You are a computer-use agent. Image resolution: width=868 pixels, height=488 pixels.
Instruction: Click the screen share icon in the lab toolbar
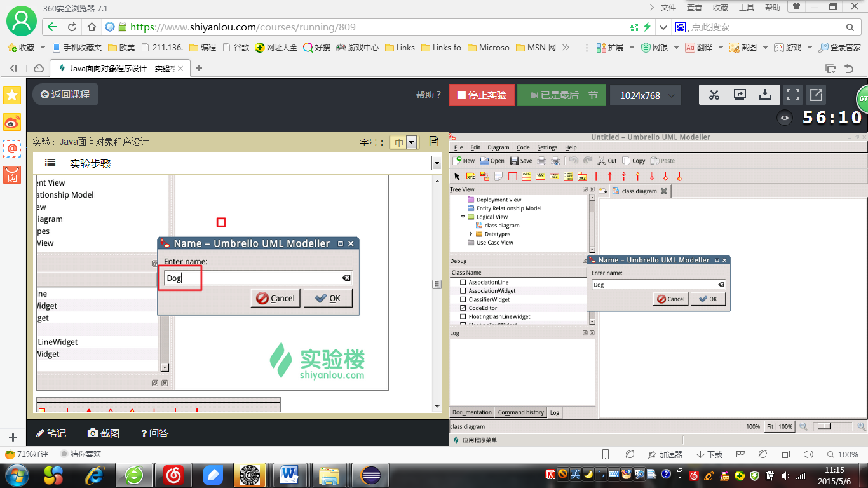click(x=740, y=95)
